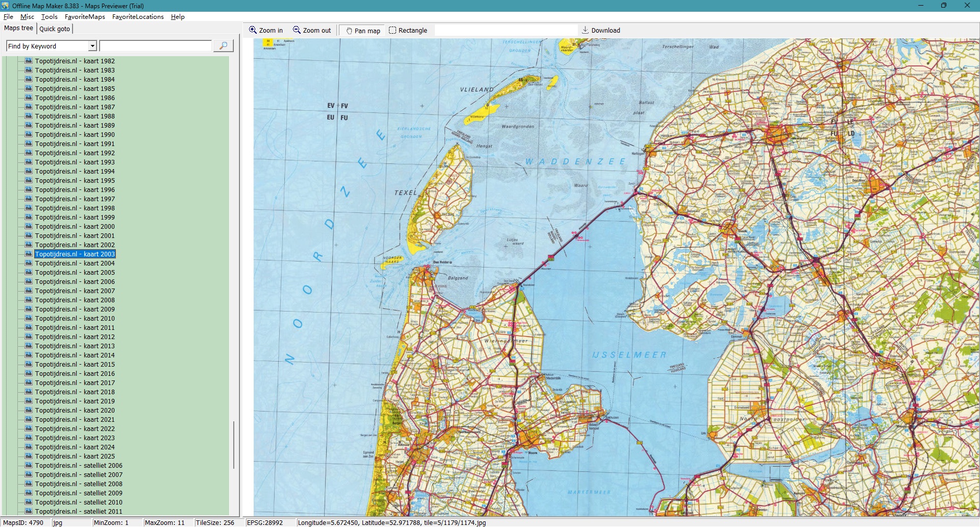
Task: Open the FavoriteLocations menu
Action: [x=138, y=17]
